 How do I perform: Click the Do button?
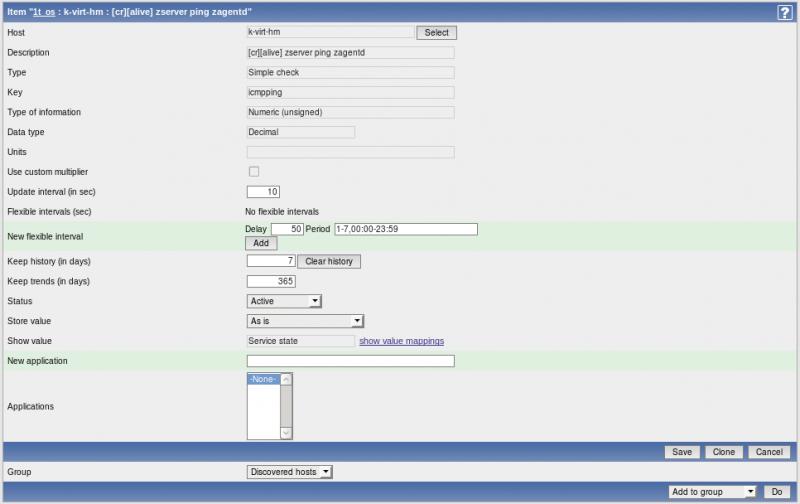(777, 492)
